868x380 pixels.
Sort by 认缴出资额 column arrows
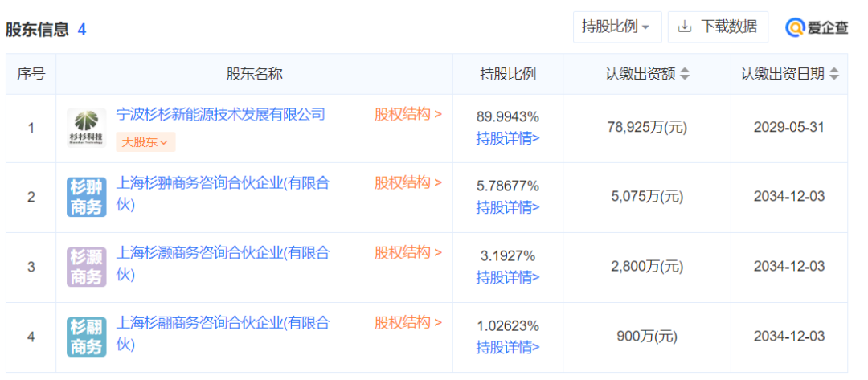click(x=685, y=74)
